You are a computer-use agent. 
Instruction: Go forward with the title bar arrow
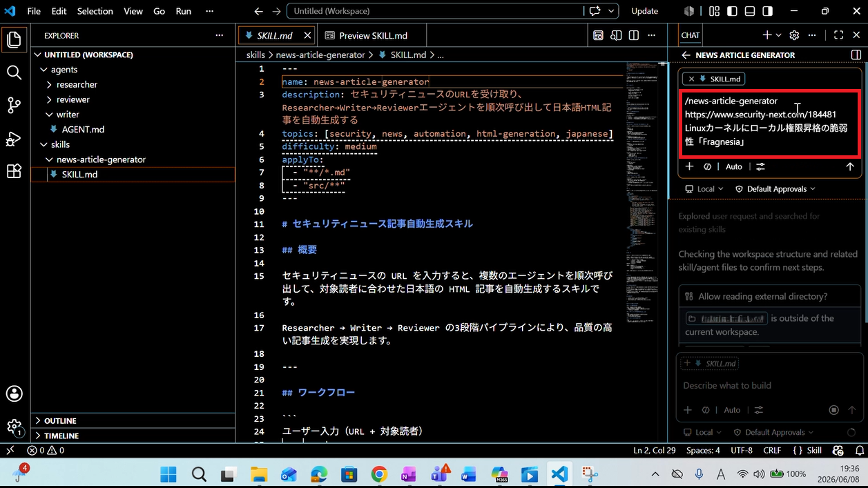[276, 11]
